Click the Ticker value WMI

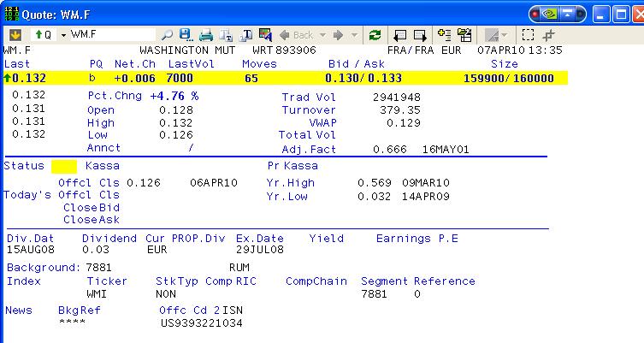(x=97, y=294)
